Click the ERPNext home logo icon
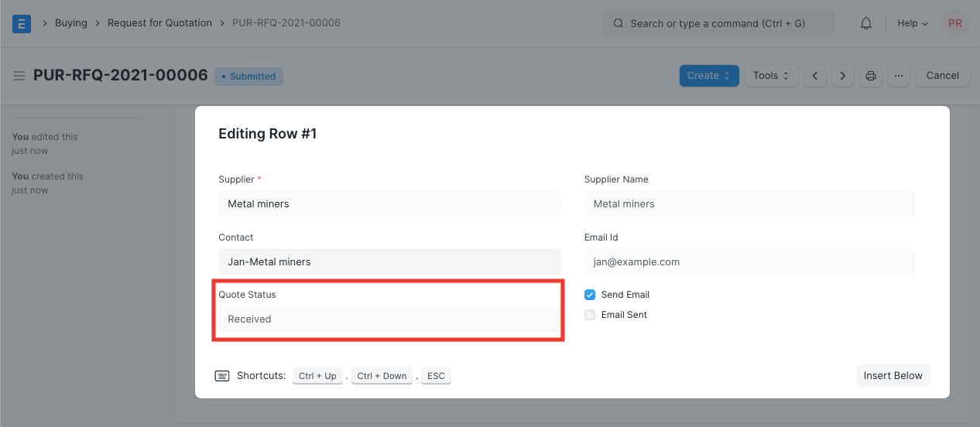This screenshot has width=980, height=427. pyautogui.click(x=22, y=23)
